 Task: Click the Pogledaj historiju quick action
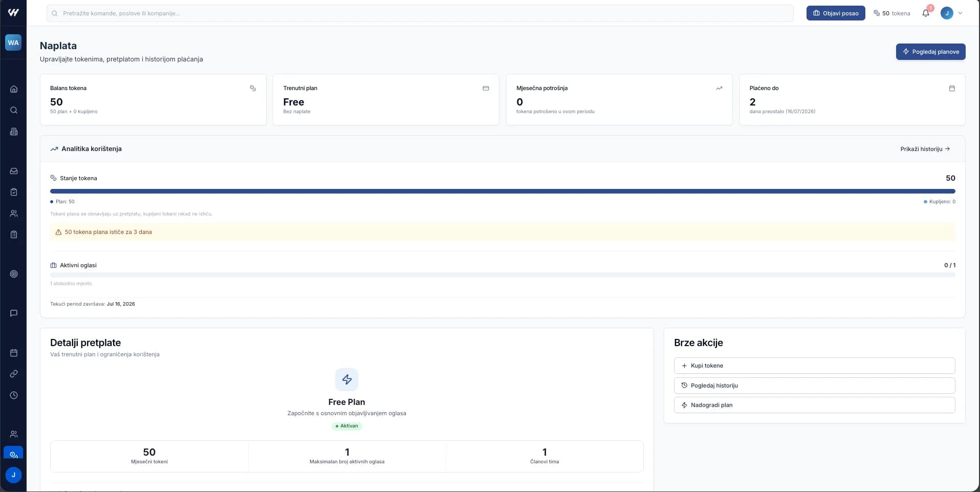click(814, 386)
